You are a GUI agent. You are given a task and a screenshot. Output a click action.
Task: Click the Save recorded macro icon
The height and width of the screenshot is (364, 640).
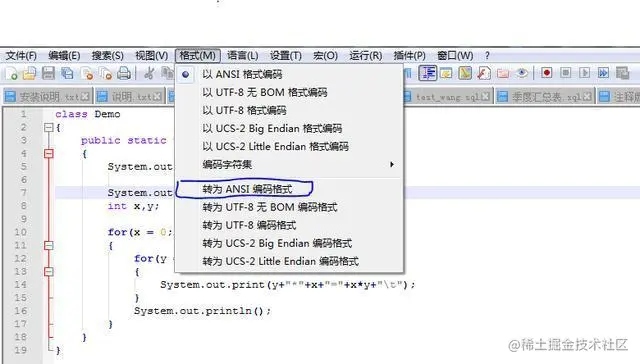click(622, 73)
